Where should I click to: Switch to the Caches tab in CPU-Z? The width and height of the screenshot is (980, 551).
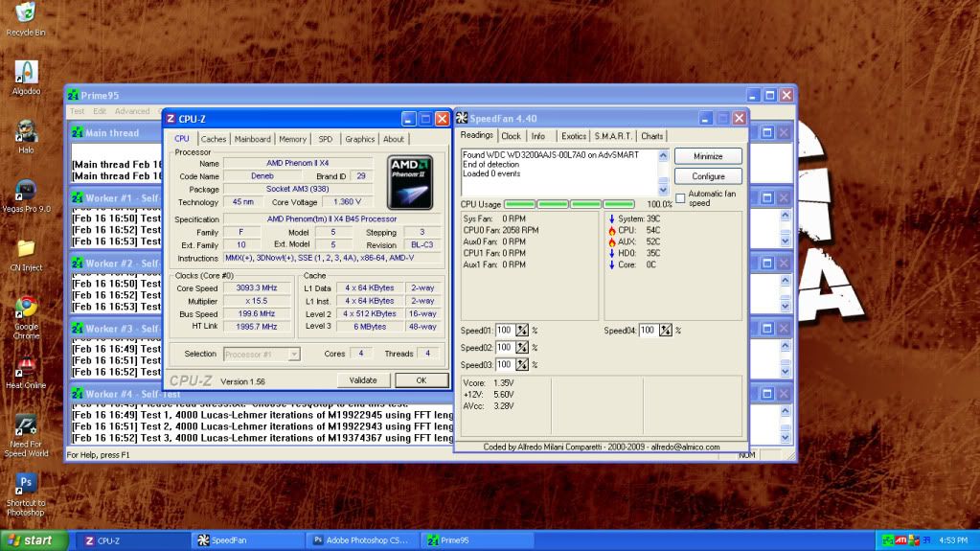[x=213, y=139]
